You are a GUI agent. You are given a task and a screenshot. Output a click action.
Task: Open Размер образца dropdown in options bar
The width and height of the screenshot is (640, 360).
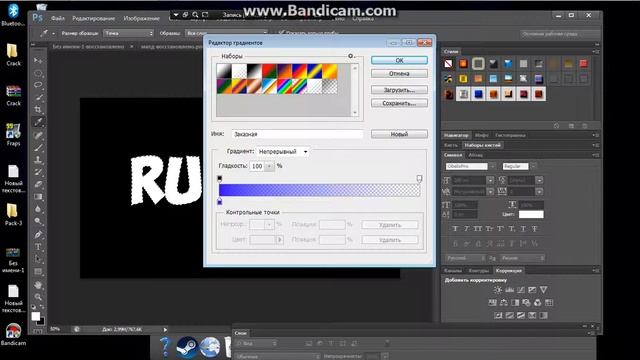click(129, 33)
